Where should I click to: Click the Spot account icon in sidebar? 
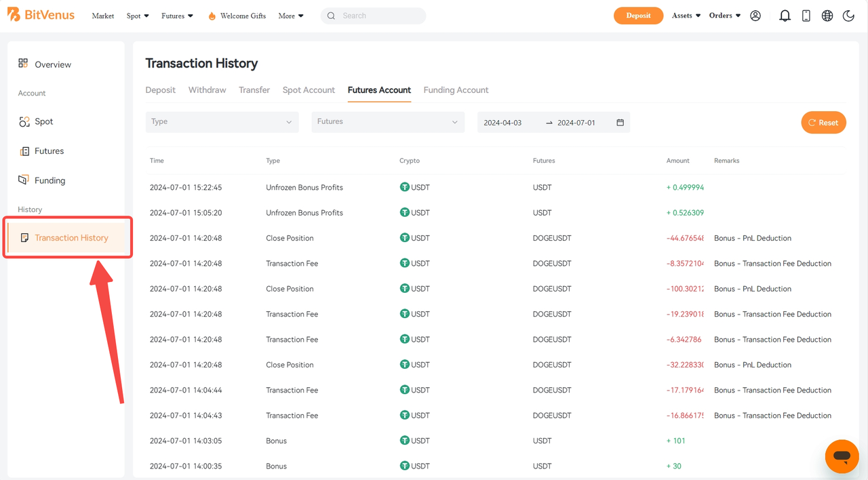click(x=24, y=121)
